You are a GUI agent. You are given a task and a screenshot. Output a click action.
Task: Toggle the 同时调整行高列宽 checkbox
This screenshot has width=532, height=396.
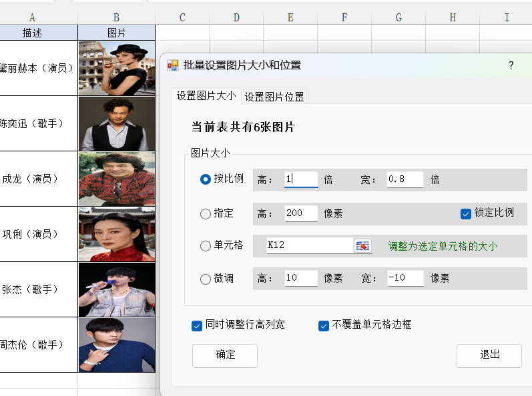pyautogui.click(x=197, y=325)
